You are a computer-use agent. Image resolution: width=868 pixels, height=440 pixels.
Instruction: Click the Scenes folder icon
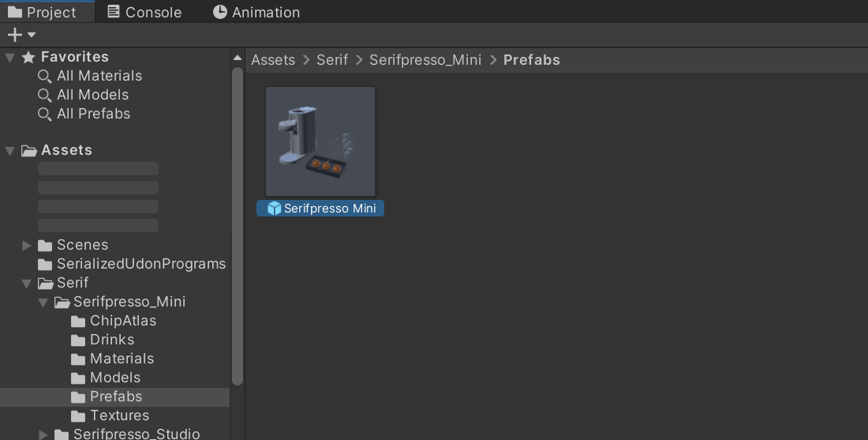click(45, 246)
